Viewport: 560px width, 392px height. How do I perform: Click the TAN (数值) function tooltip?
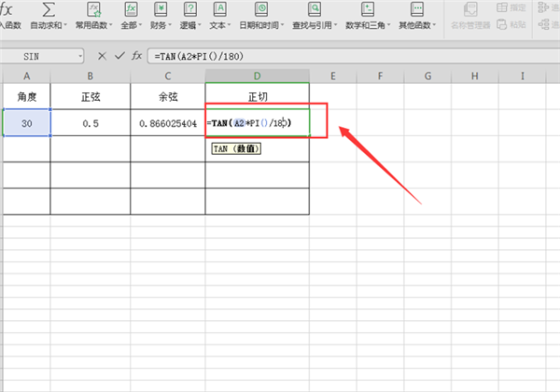[x=236, y=149]
